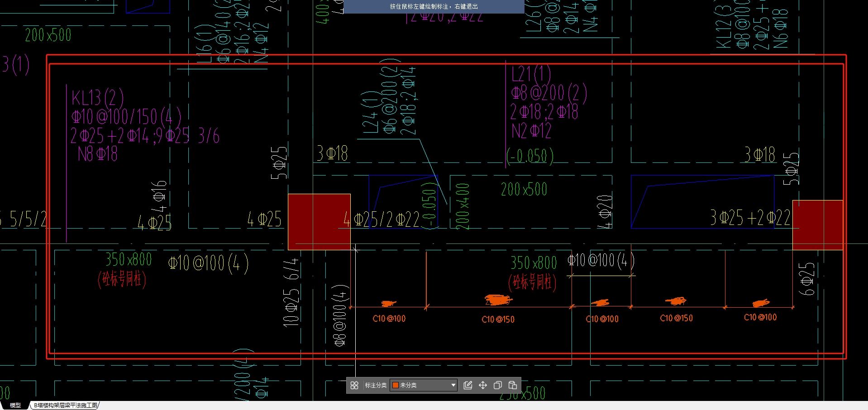Screen dimensions: 868x410
Task: Switch to the B塔楼构架层梁平法施工图 layout tab
Action: point(66,405)
